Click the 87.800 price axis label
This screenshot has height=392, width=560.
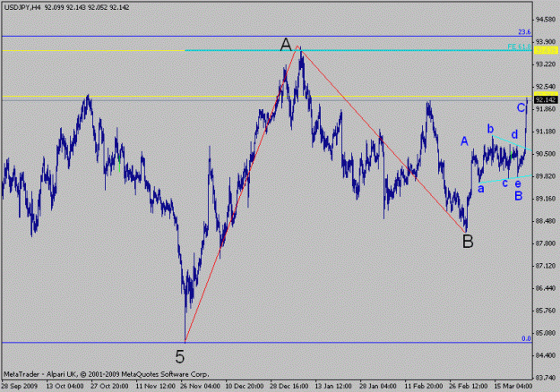click(x=546, y=243)
